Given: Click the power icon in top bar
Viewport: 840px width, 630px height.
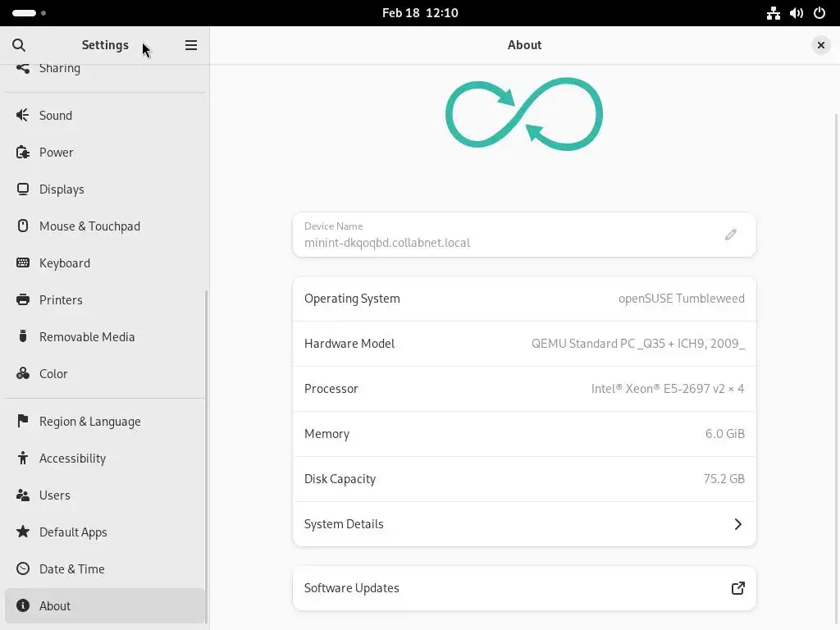Looking at the screenshot, I should [819, 13].
